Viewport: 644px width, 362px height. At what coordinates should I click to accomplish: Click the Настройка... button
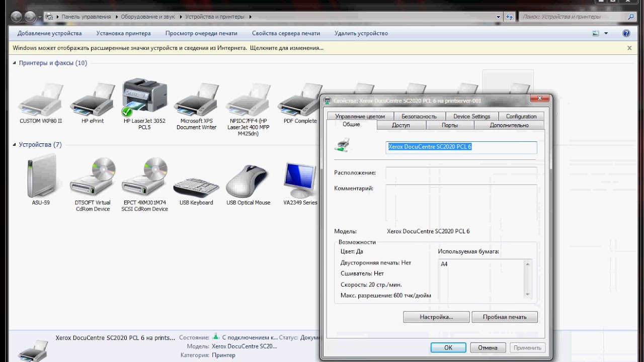tap(436, 317)
